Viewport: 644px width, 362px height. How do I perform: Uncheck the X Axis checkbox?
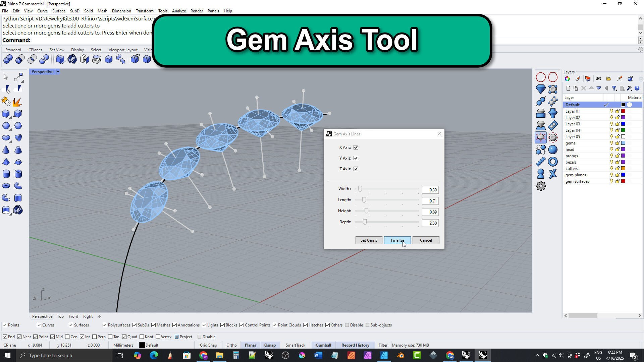point(356,147)
